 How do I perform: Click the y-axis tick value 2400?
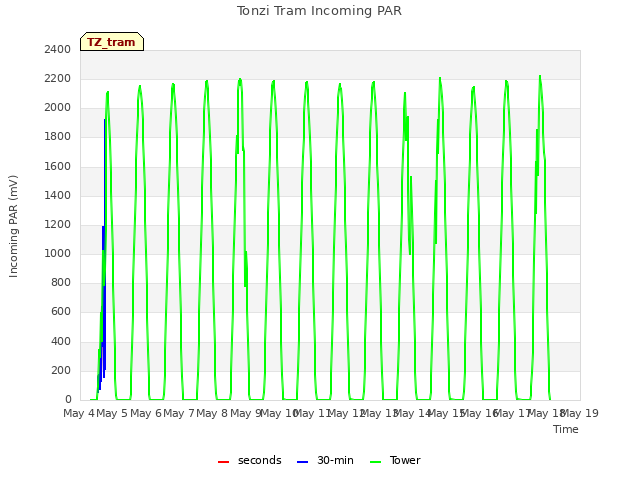pos(58,50)
